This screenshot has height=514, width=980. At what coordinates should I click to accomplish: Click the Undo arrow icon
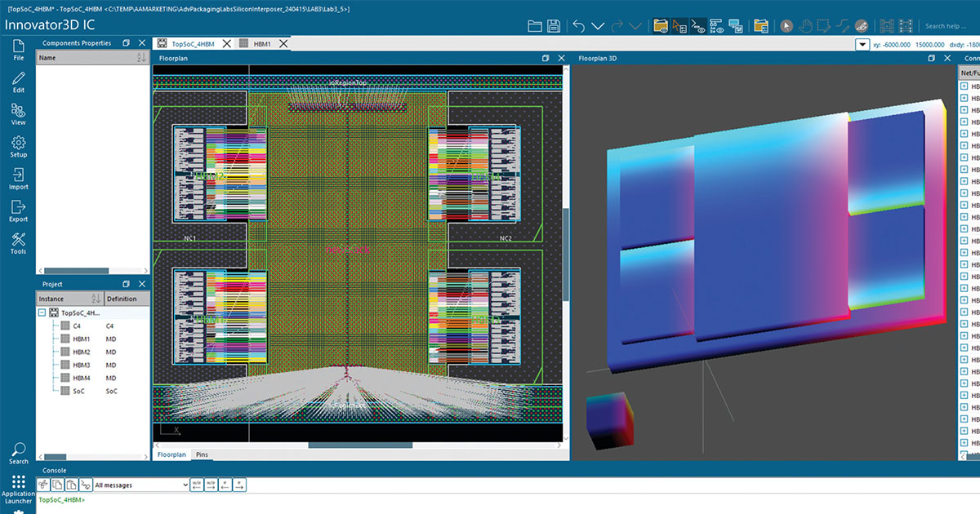(x=579, y=25)
